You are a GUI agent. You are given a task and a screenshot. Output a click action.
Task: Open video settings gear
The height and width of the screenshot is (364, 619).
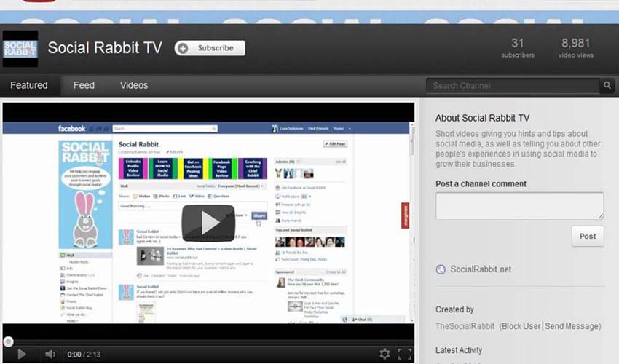pos(385,354)
